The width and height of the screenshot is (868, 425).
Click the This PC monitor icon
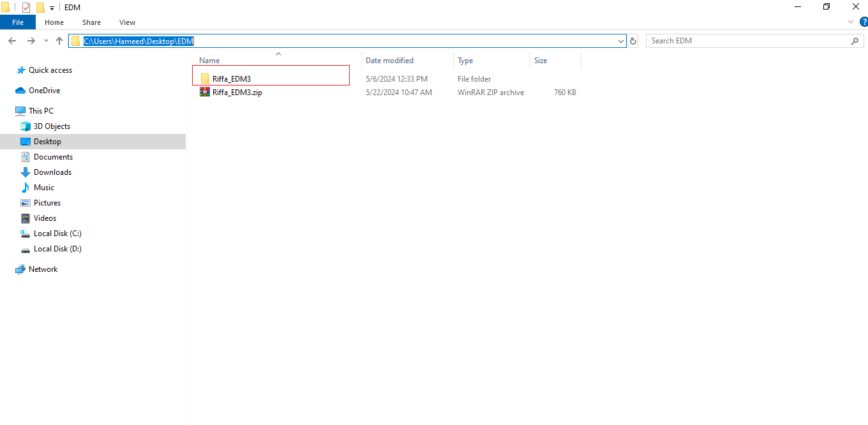tap(20, 111)
